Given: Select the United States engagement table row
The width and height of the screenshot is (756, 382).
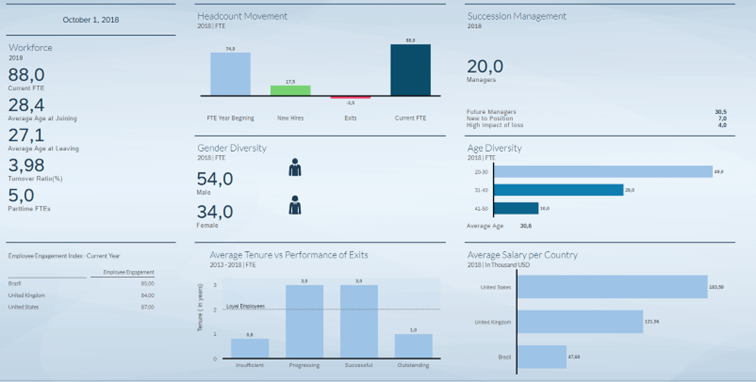Looking at the screenshot, I should [x=81, y=307].
